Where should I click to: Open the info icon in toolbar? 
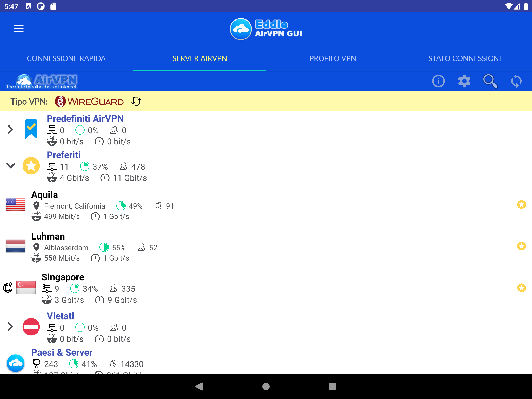pos(438,81)
